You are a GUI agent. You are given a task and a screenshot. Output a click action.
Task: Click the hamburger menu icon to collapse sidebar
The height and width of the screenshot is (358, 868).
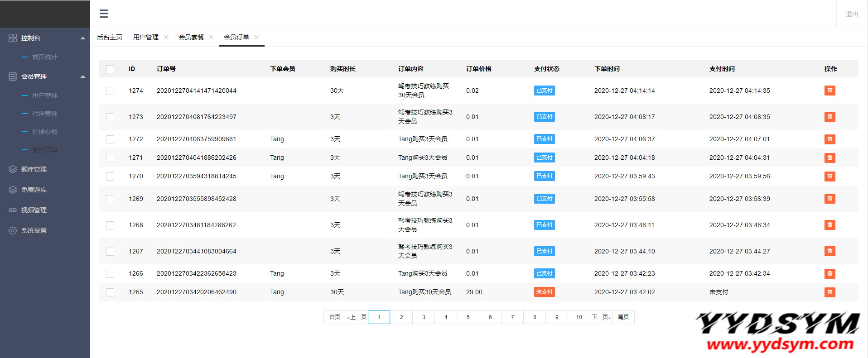click(x=104, y=14)
